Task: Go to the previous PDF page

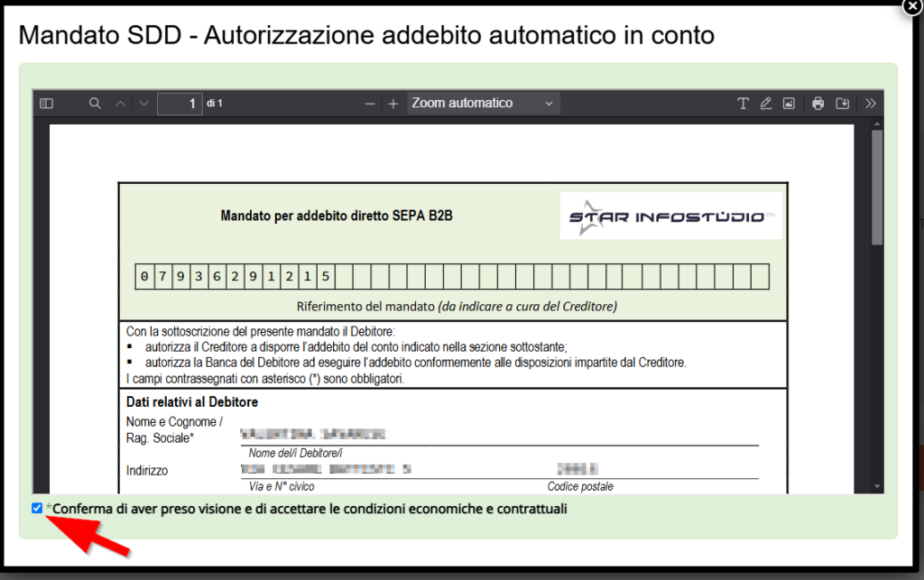Action: click(120, 104)
